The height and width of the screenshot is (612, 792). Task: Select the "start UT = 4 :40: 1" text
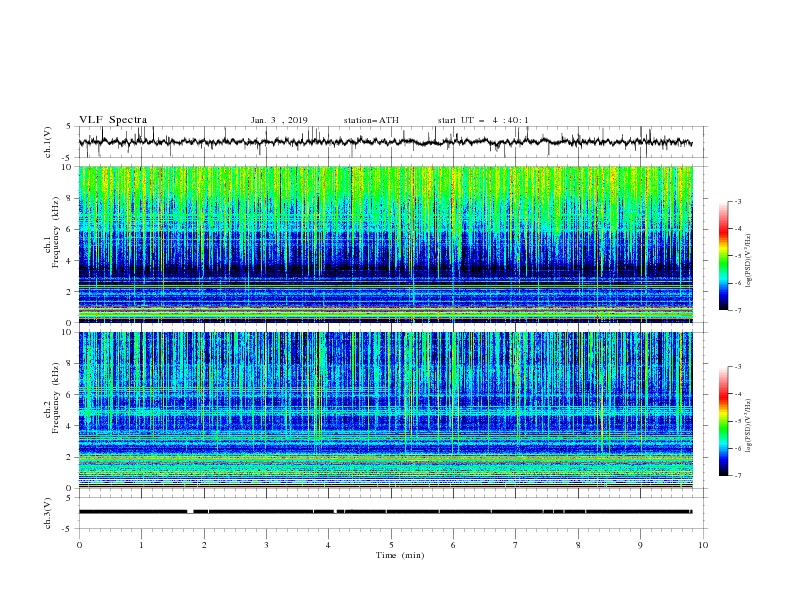pos(483,120)
